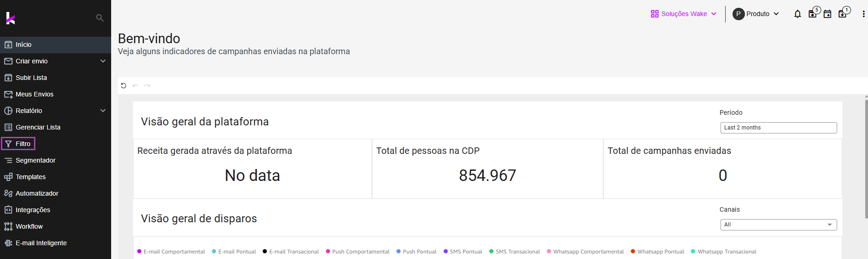Open the Canais dropdown set to All
Viewport: 868px width, 259px height.
click(x=778, y=225)
